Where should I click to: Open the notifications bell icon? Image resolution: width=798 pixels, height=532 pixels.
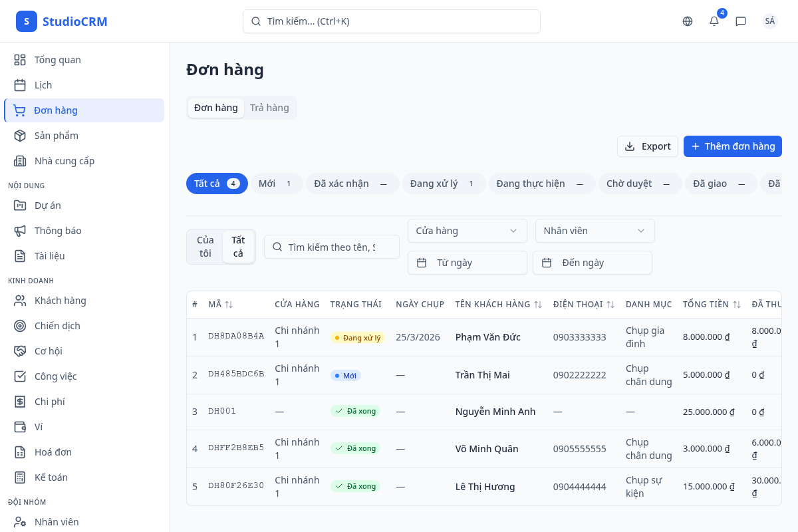(714, 21)
